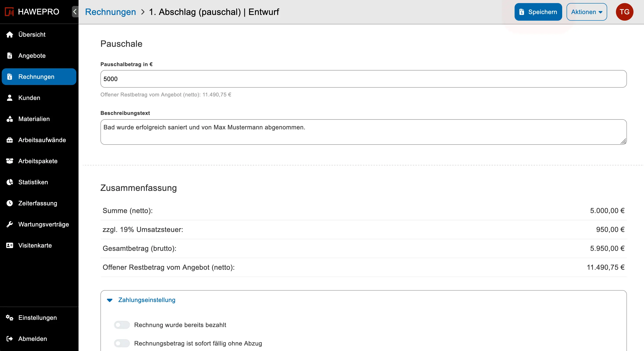Image resolution: width=644 pixels, height=351 pixels.
Task: Select Kunden in the sidebar
Action: pos(39,98)
